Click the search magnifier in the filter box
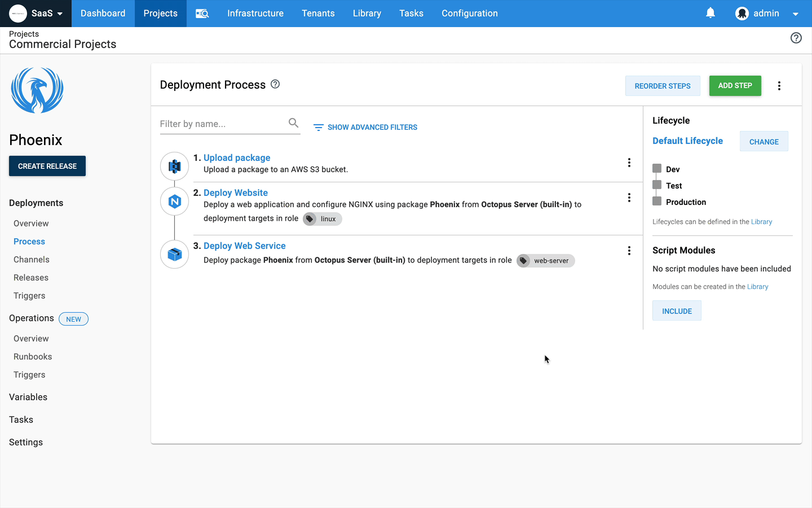 click(293, 122)
